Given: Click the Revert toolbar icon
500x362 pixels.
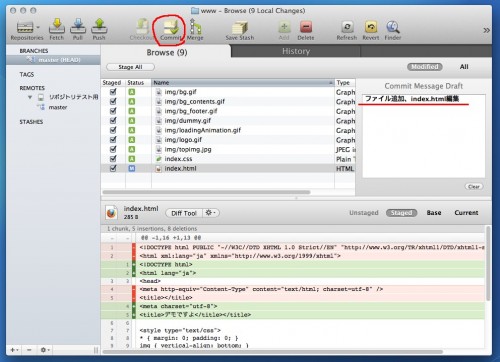Looking at the screenshot, I should pyautogui.click(x=371, y=27).
